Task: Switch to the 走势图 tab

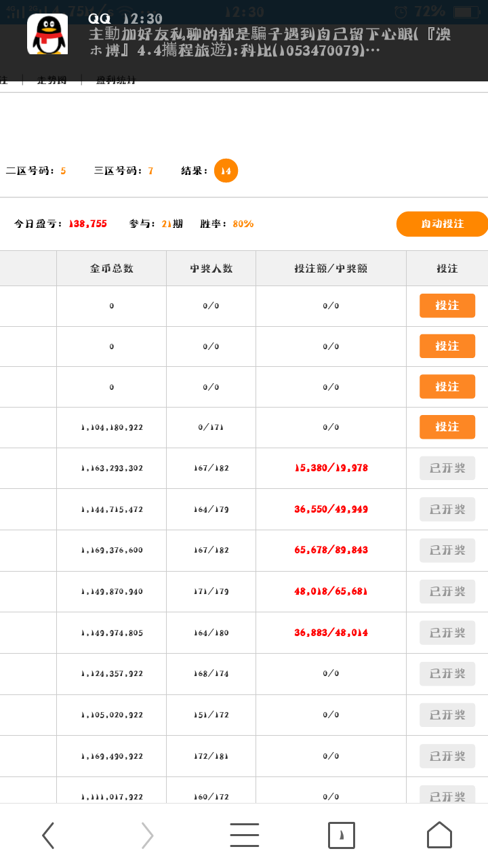Action: pos(52,80)
